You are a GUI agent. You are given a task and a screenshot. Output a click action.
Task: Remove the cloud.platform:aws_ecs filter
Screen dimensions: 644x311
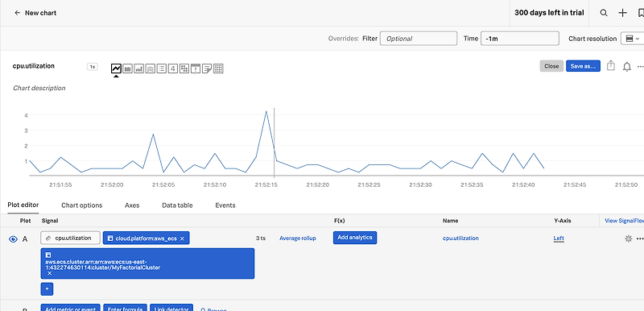click(182, 238)
